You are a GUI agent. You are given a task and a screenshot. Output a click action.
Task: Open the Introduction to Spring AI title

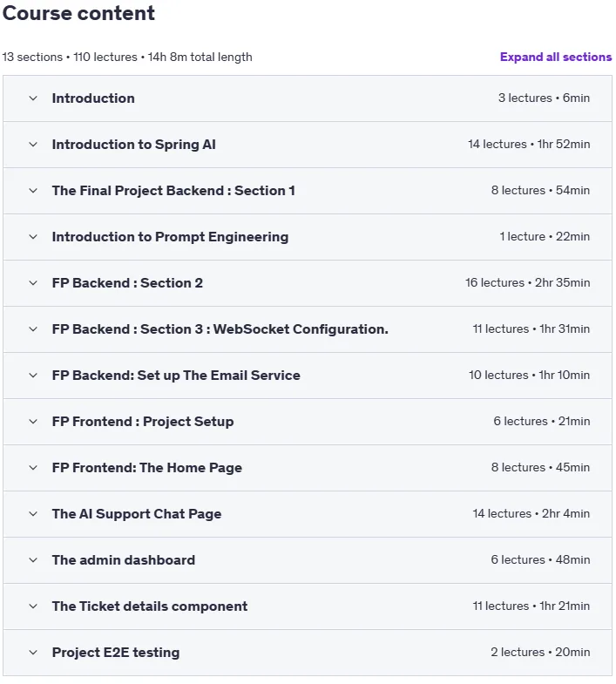click(x=134, y=145)
